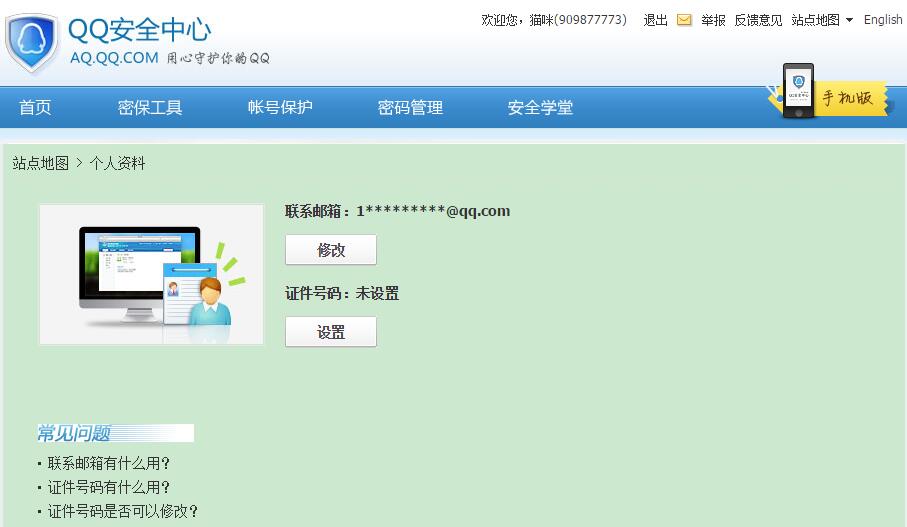Image resolution: width=907 pixels, height=527 pixels.
Task: Open 安全学堂 navigation tab
Action: click(x=540, y=107)
